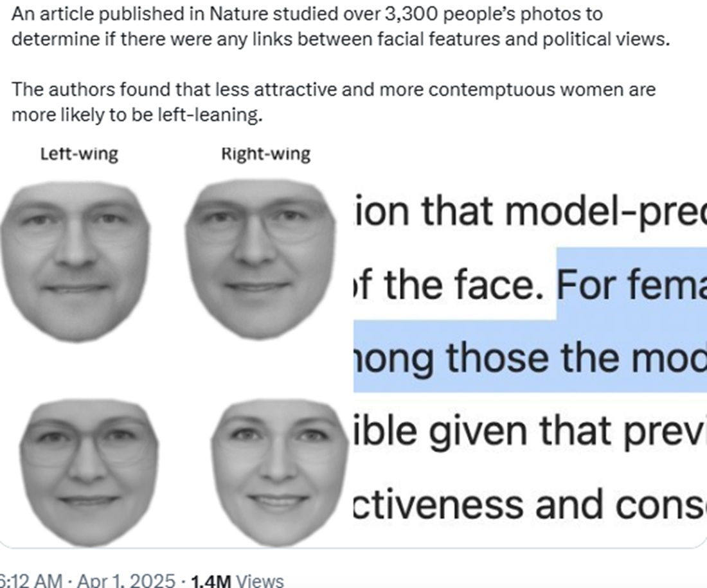Open the 1.4M Views counter
707x588 pixels.
click(x=237, y=580)
